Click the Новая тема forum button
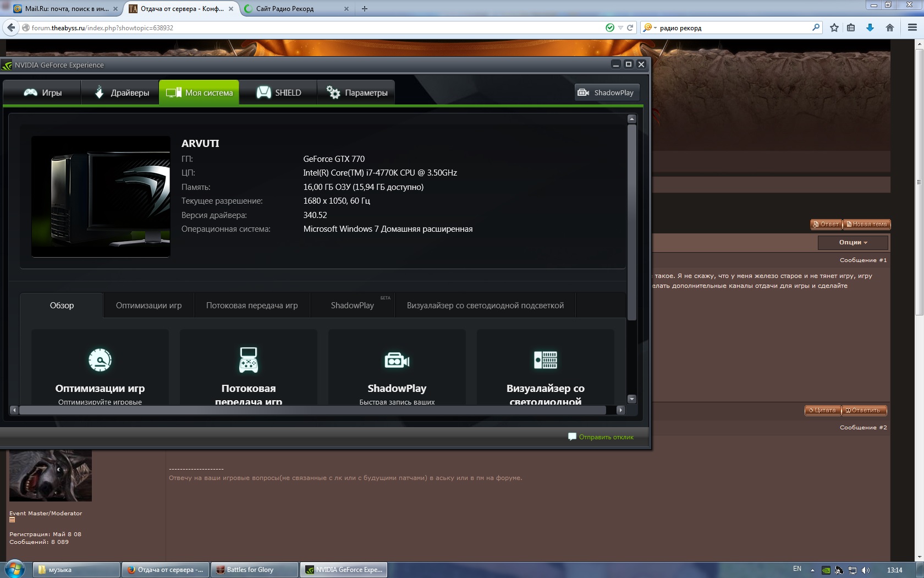Screen dimensions: 924x578 pyautogui.click(x=867, y=224)
